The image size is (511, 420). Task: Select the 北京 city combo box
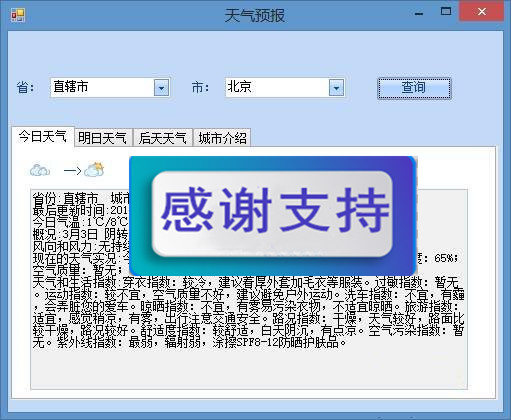285,88
